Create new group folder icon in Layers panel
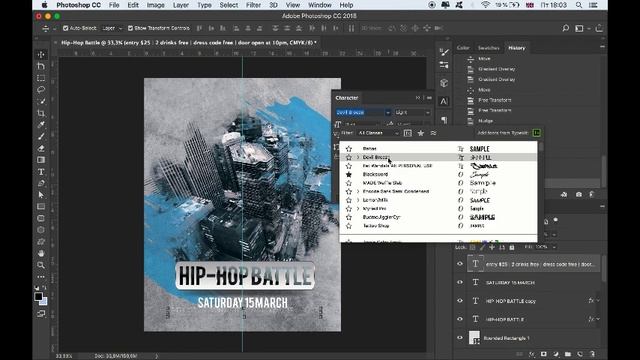The width and height of the screenshot is (640, 360). (568, 354)
